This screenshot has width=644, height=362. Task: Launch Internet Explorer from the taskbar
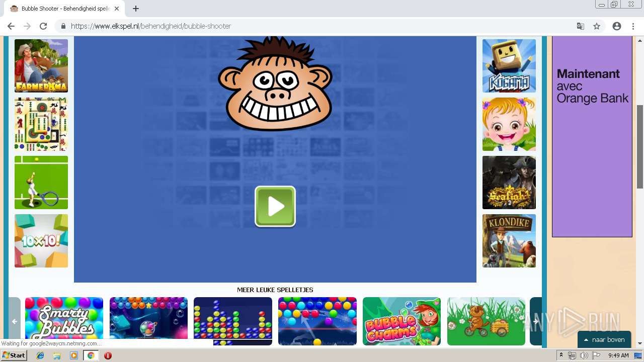pos(41,355)
